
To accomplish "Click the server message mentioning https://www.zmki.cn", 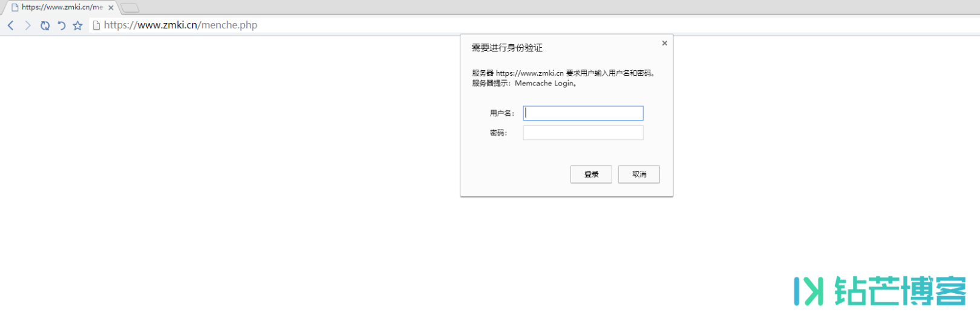I will [564, 73].
